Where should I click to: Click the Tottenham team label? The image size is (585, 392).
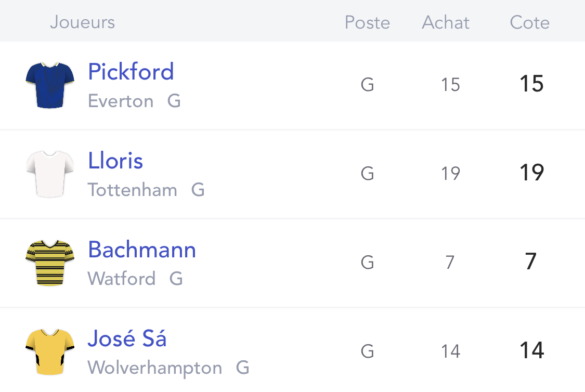(133, 190)
